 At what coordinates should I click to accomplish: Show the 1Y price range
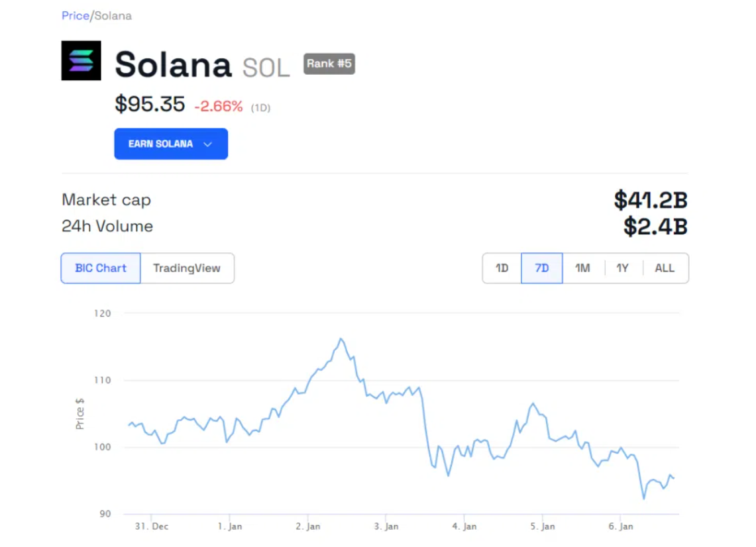tap(623, 268)
